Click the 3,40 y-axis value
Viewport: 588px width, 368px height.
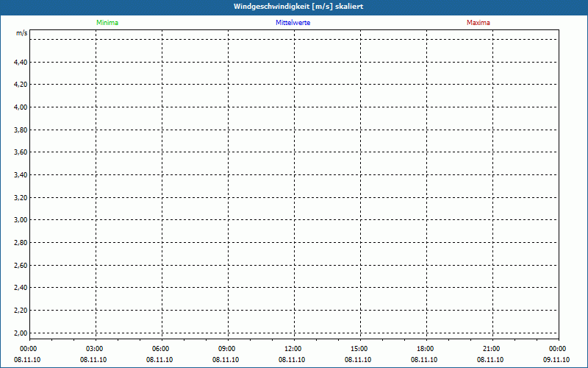click(21, 175)
